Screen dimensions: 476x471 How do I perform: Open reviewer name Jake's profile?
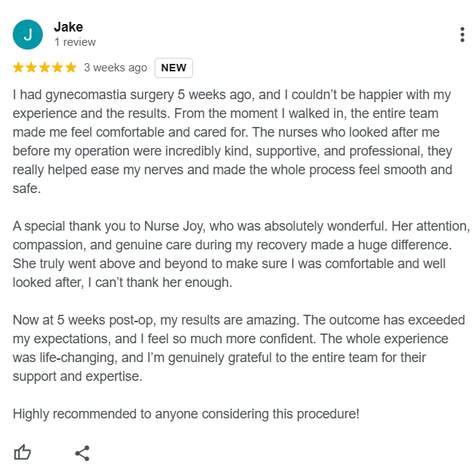click(x=68, y=27)
